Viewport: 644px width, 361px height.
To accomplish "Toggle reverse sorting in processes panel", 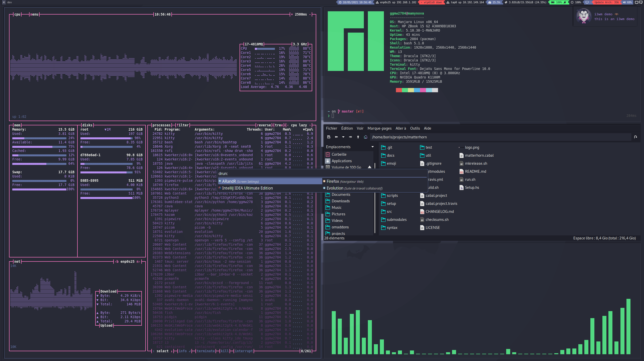I will tap(264, 125).
